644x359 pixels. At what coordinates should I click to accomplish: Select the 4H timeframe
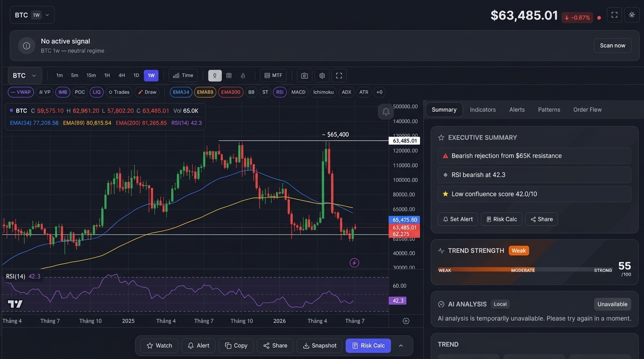tap(122, 76)
